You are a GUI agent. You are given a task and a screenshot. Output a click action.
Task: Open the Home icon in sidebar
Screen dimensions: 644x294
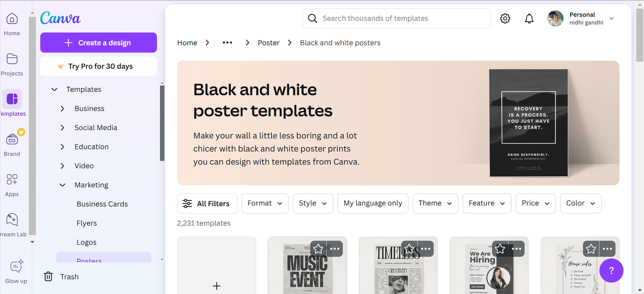12,20
